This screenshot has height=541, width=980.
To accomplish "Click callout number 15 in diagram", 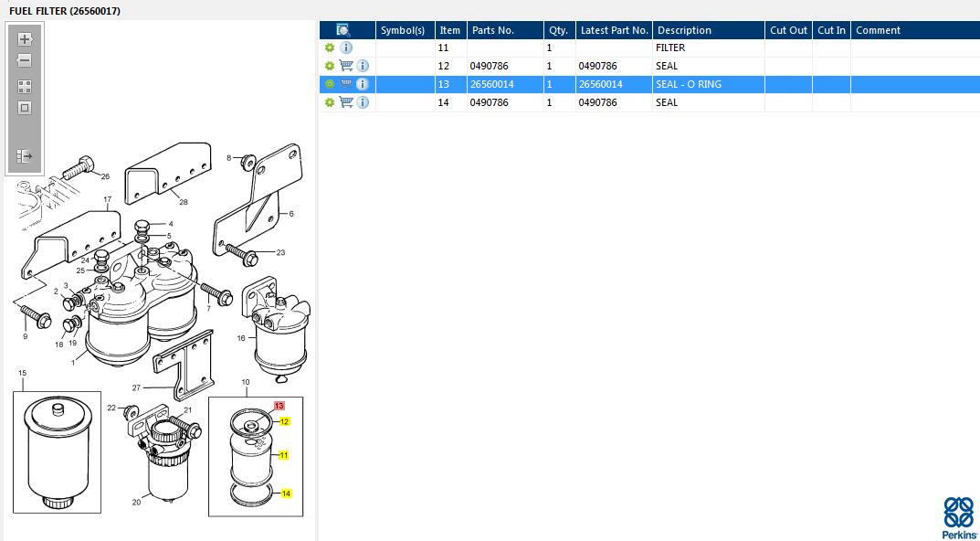I will click(23, 374).
